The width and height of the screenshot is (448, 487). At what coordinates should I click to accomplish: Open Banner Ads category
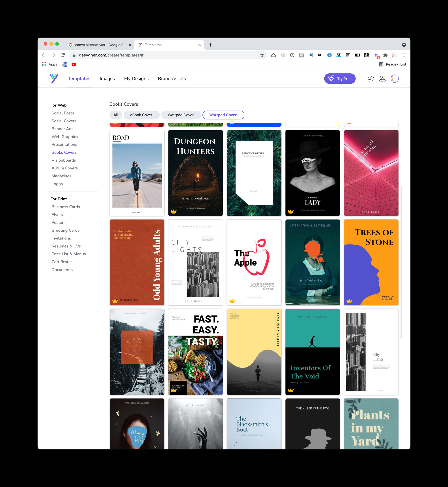click(x=62, y=129)
